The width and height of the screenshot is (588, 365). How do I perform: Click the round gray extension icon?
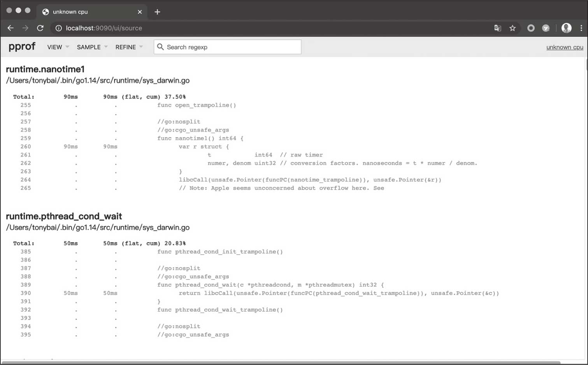(531, 28)
